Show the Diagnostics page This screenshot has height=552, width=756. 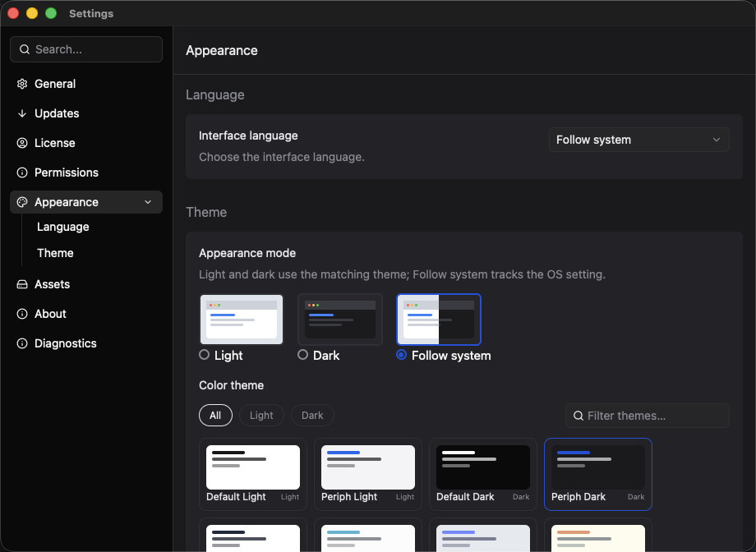(x=86, y=343)
